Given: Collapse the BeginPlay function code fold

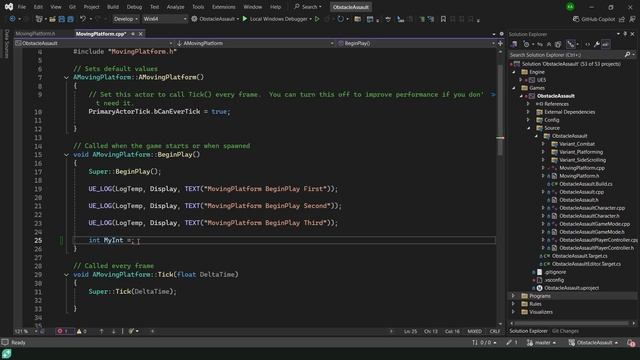Looking at the screenshot, I should click(66, 155).
